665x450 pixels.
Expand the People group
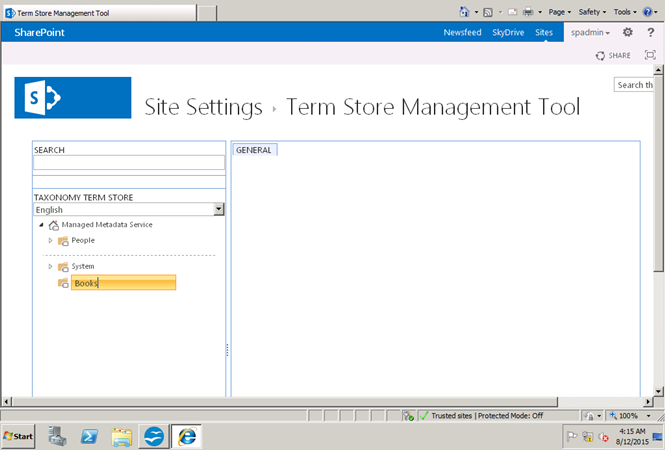50,240
